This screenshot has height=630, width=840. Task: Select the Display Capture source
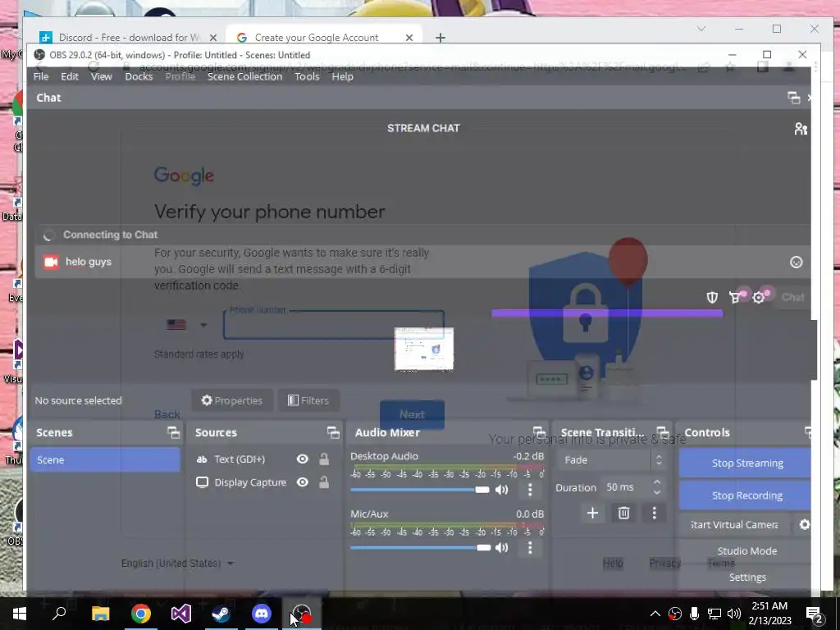[x=250, y=482]
